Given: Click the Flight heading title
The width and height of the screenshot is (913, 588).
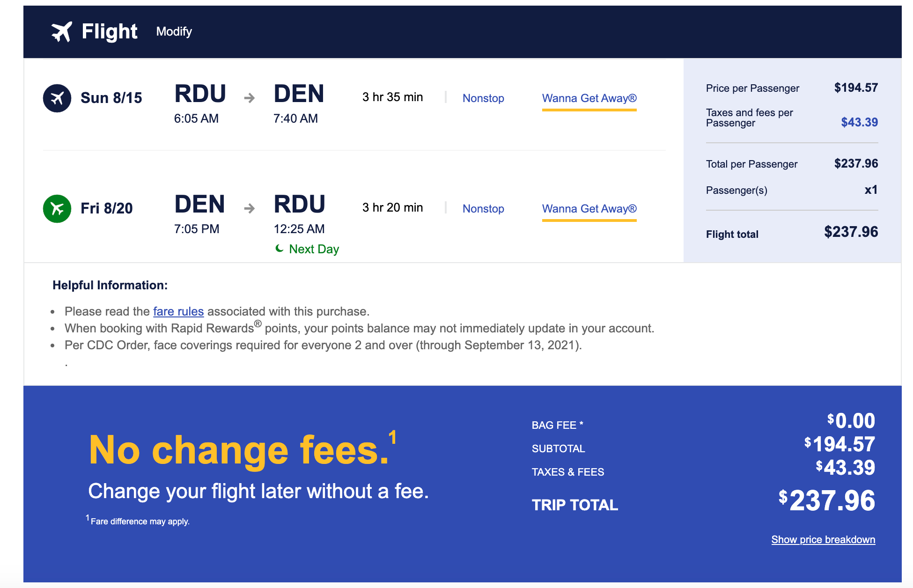Looking at the screenshot, I should click(109, 32).
